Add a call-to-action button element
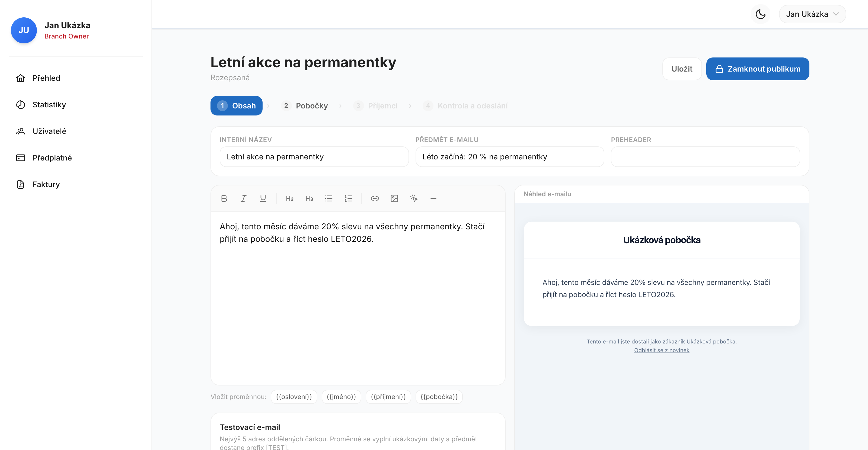The image size is (868, 450). (x=414, y=198)
